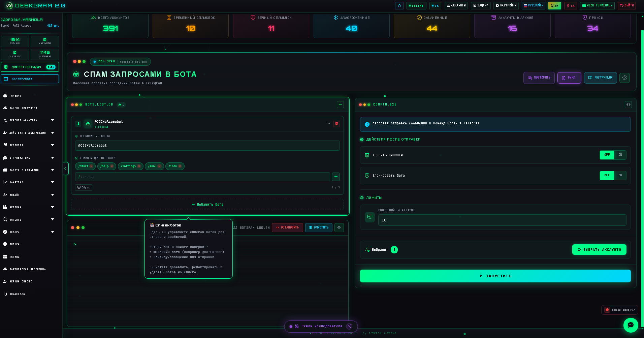644x338 pixels.
Task: Expand Отправка СМС submenu arrow
Action: click(x=53, y=158)
